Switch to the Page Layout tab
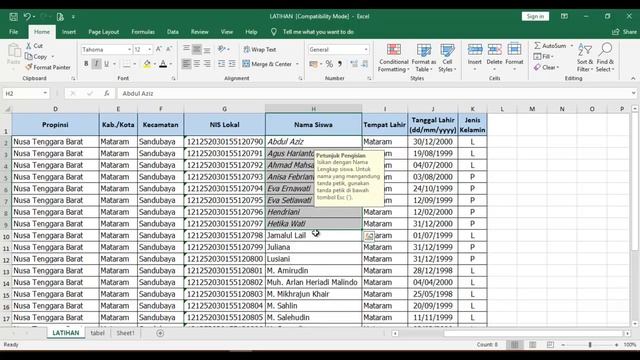Viewport: 640px width, 360px height. click(104, 32)
